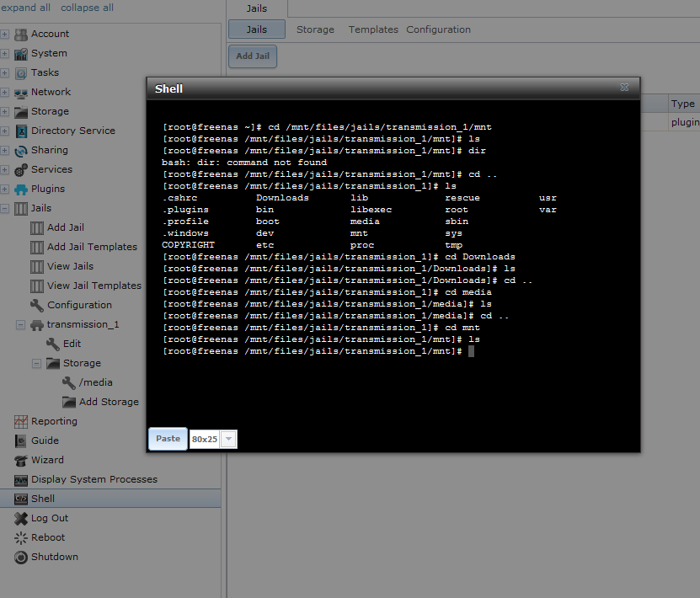Image resolution: width=700 pixels, height=598 pixels.
Task: Click the Edit wrench icon under transmission_1
Action: coord(53,344)
